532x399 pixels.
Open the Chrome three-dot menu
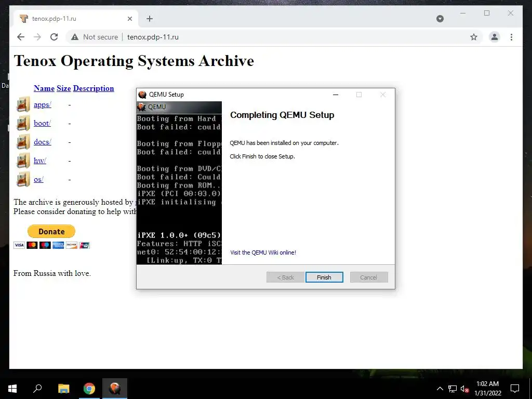pos(511,37)
